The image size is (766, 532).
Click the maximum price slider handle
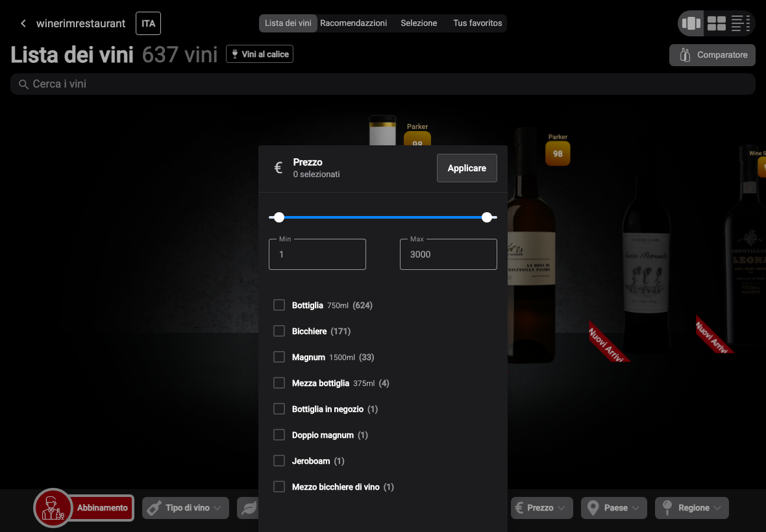click(487, 217)
